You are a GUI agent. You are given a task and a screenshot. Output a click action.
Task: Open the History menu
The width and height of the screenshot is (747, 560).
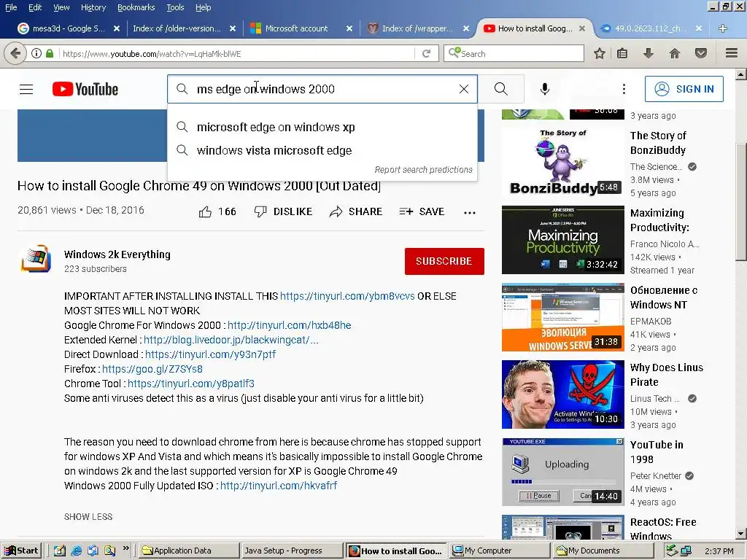click(93, 7)
